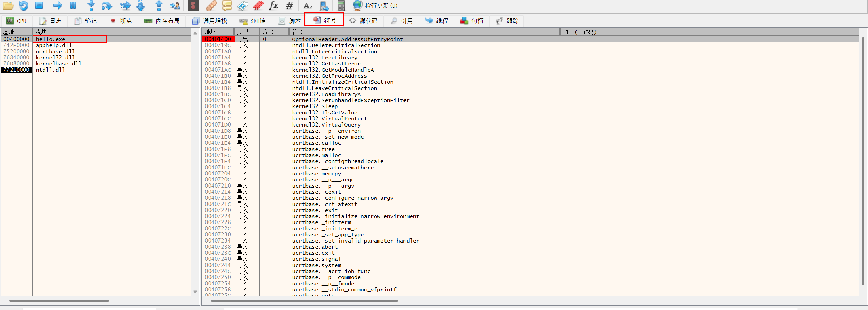
Task: Open the patches bandage icon
Action: pos(211,5)
